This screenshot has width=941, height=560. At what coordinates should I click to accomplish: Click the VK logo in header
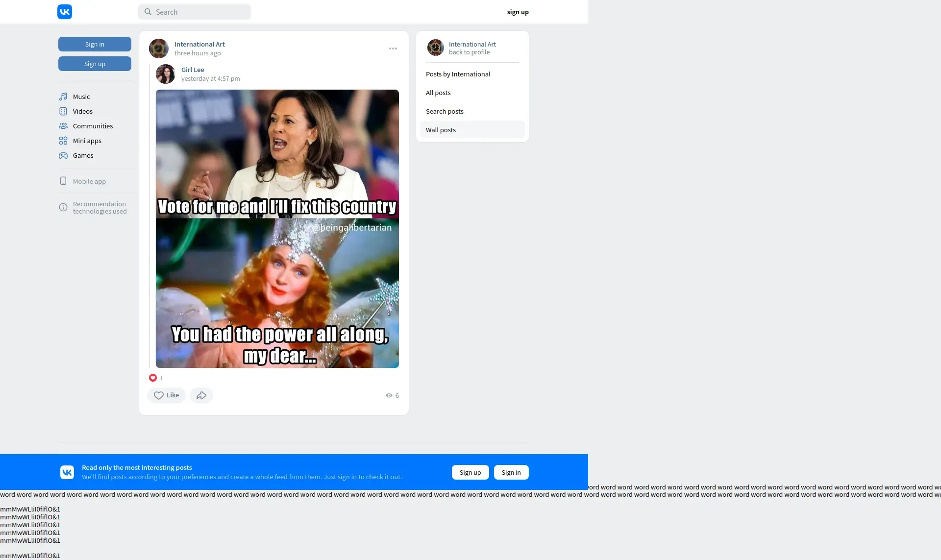[65, 12]
